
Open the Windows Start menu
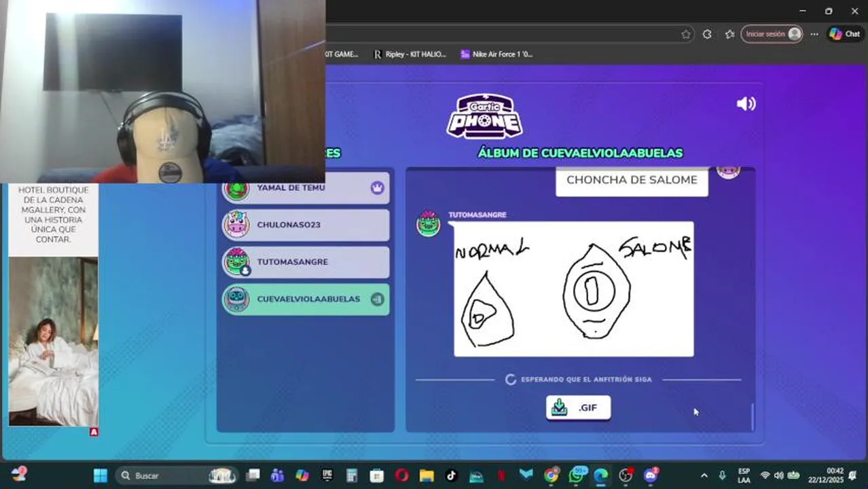pyautogui.click(x=101, y=475)
